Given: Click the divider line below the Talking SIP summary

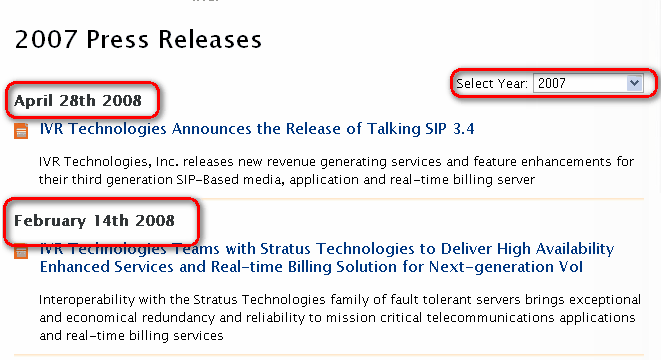Looking at the screenshot, I should 329,199.
